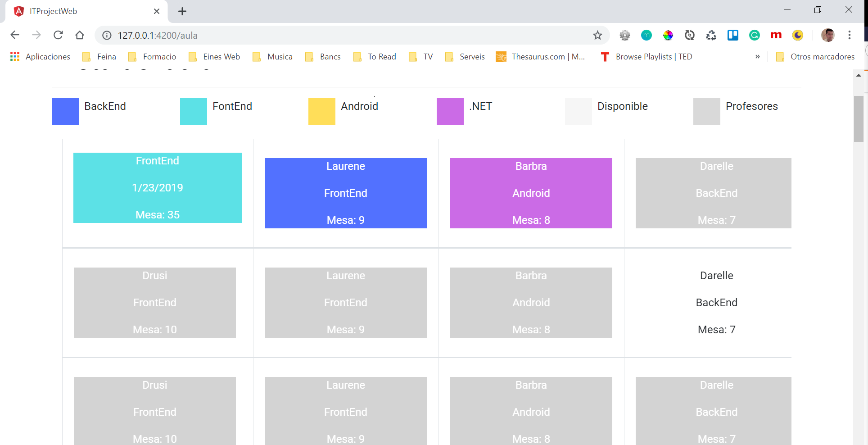Screen dimensions: 868x445
Task: Open the browser home page
Action: [80, 35]
